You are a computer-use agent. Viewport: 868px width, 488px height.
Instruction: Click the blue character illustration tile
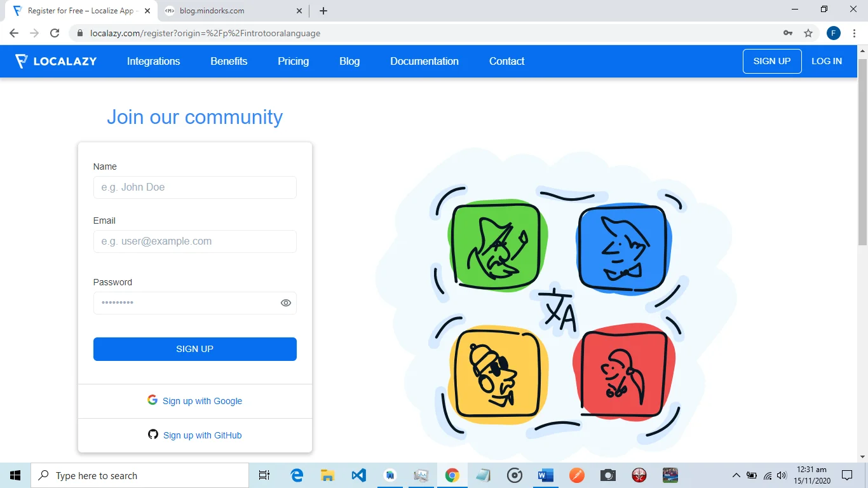coord(623,248)
